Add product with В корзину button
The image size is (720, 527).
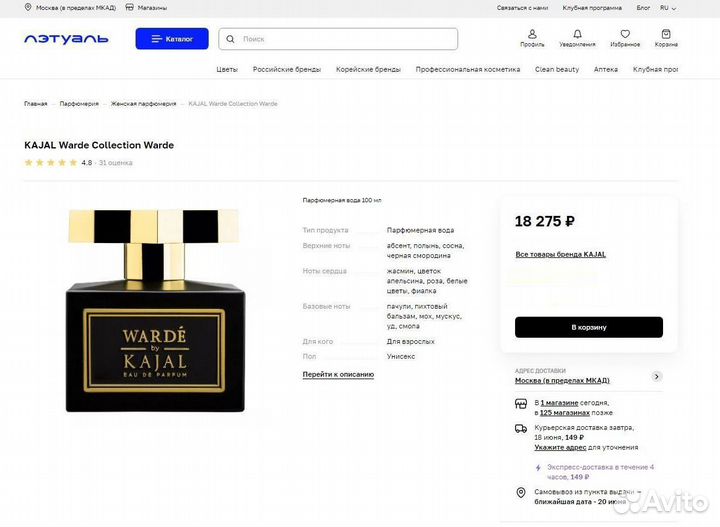(x=589, y=327)
